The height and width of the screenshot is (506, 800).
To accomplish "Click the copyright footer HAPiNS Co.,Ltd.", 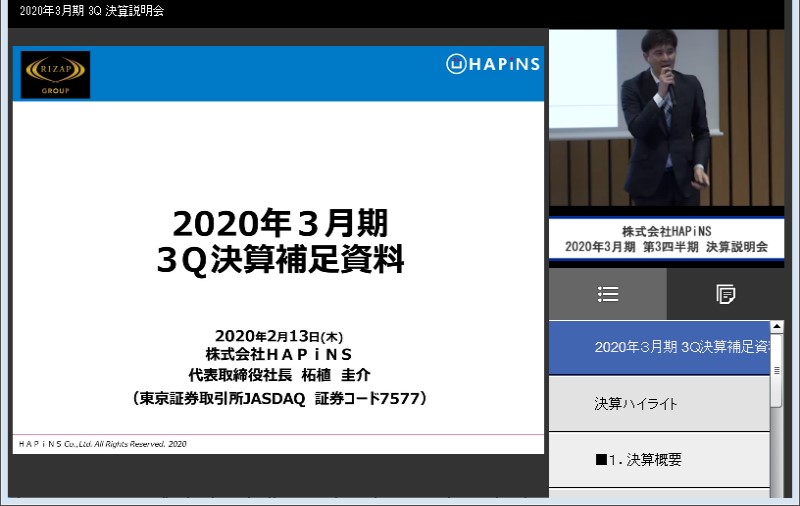I will (103, 444).
